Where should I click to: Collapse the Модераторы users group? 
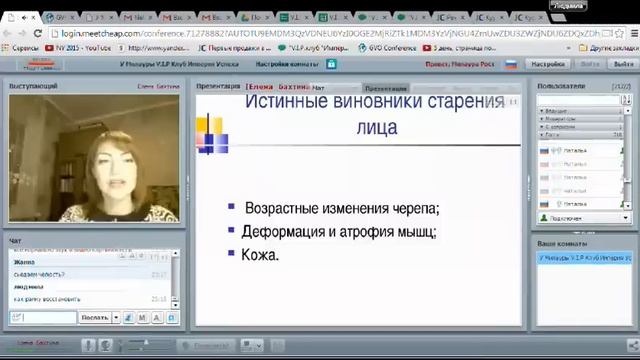[581, 119]
